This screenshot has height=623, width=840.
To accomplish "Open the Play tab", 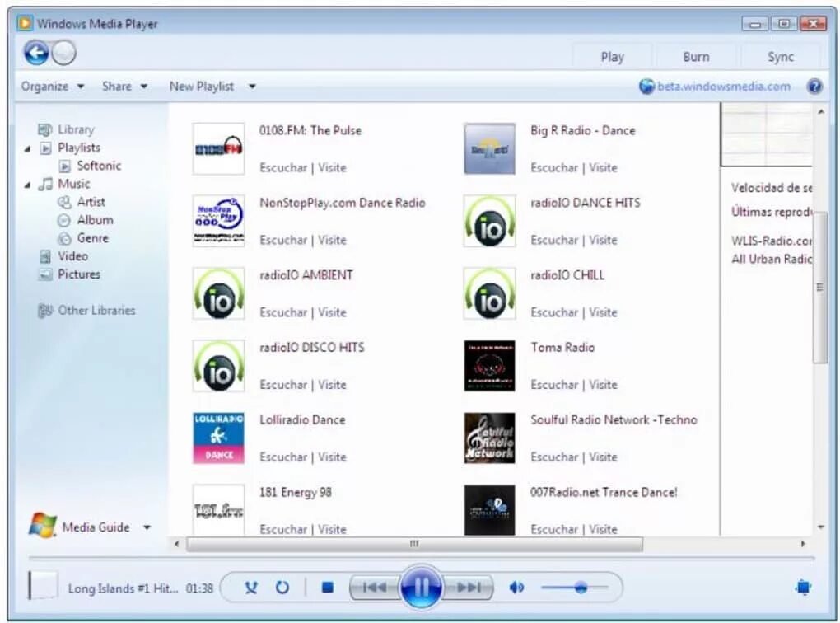I will [613, 57].
